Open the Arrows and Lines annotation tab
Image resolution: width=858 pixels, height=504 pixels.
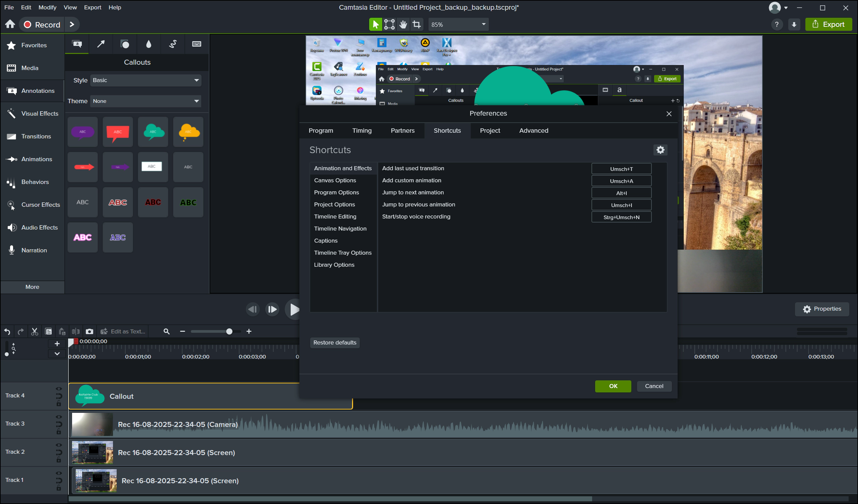coord(101,44)
